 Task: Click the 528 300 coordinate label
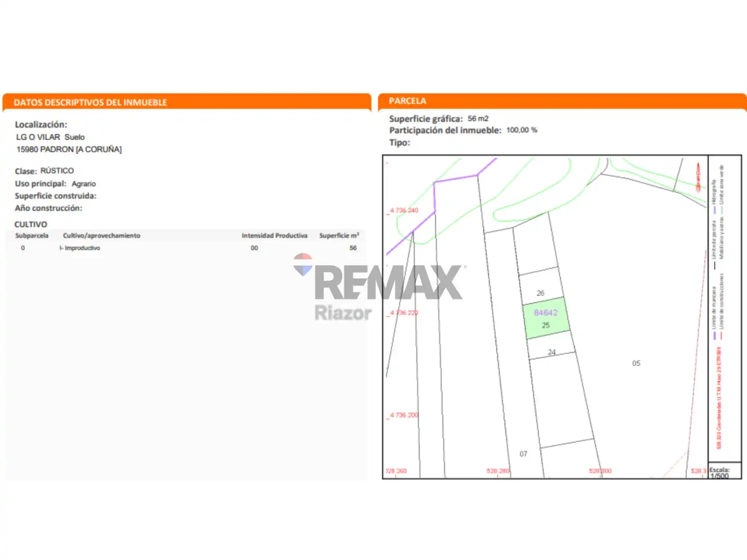pyautogui.click(x=600, y=471)
